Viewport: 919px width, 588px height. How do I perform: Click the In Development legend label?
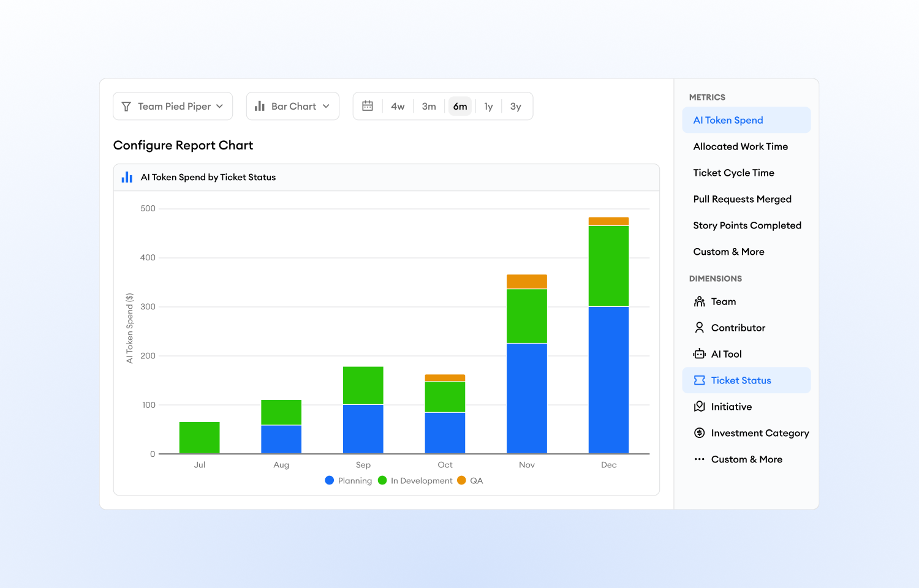point(422,481)
